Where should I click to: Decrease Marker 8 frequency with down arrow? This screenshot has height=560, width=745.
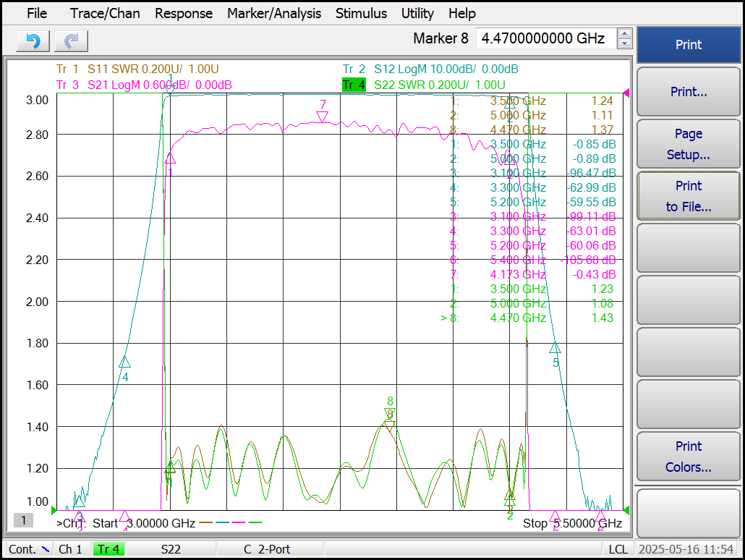pos(625,43)
